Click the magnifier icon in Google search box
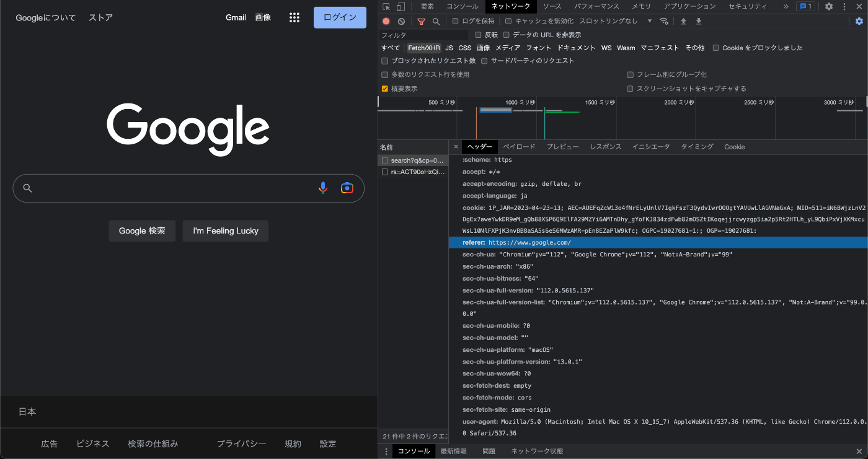Screen dimensions: 868x459 [27, 188]
